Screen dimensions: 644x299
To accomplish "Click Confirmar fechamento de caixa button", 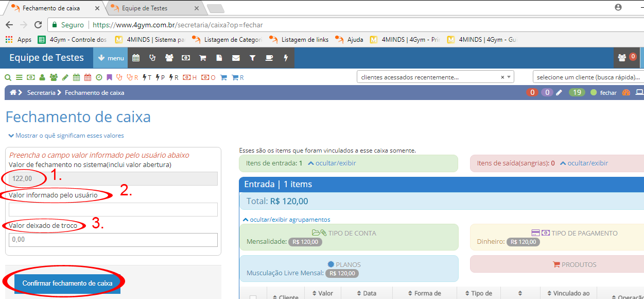I will click(x=67, y=283).
